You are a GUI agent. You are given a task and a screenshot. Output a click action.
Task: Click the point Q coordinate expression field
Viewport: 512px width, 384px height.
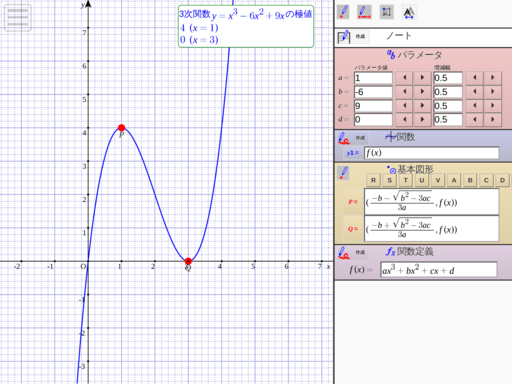[432, 229]
